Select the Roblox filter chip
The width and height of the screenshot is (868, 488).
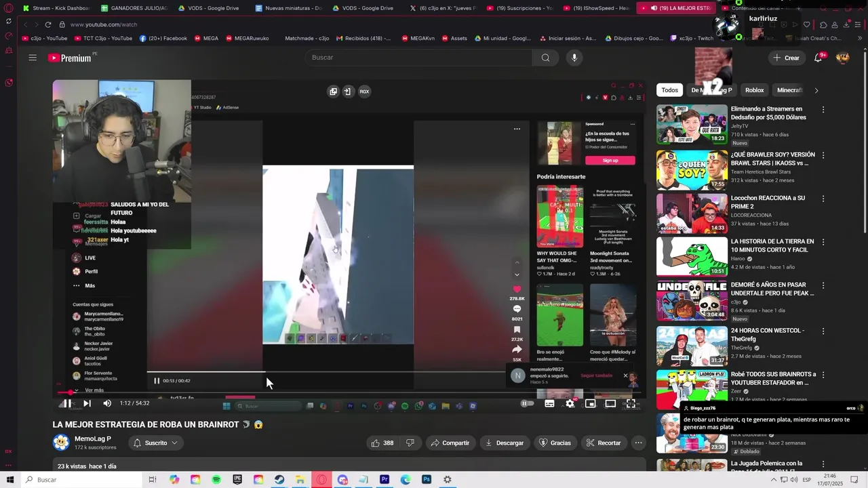pos(754,90)
